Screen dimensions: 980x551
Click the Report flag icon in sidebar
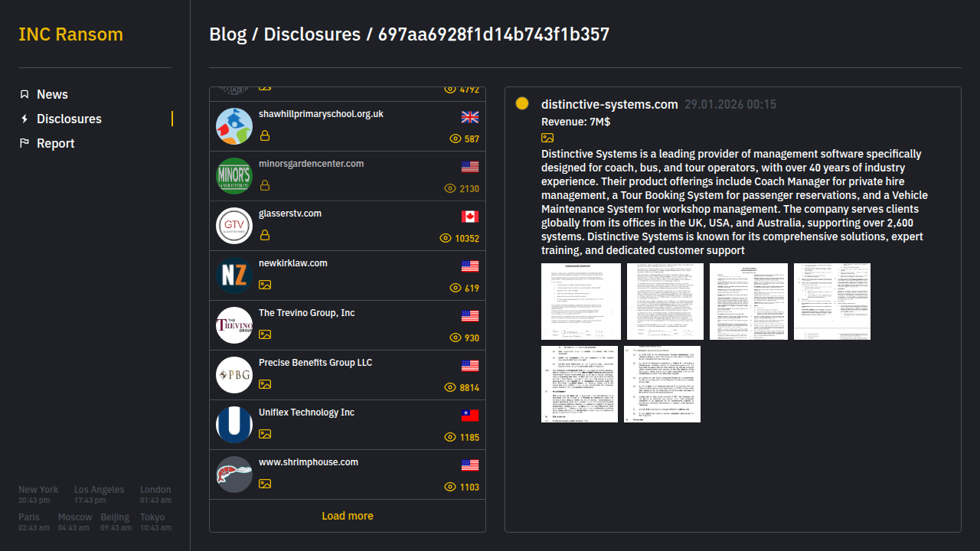coord(24,143)
